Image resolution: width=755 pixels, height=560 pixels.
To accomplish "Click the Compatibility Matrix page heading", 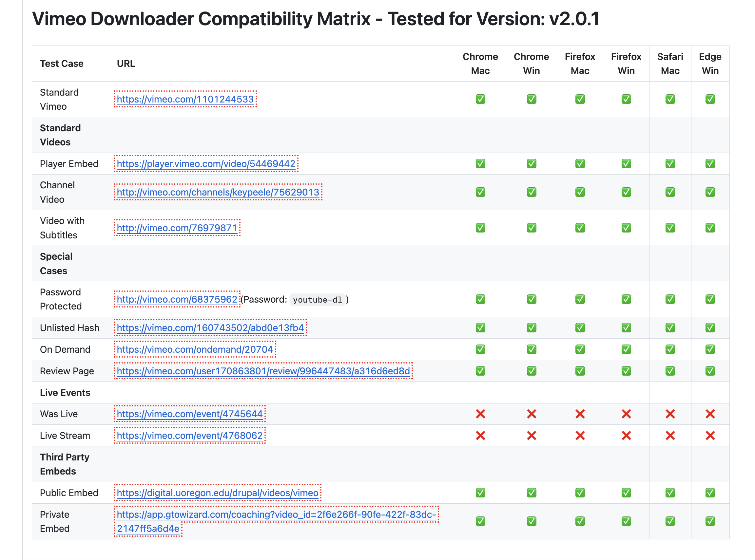I will (316, 19).
